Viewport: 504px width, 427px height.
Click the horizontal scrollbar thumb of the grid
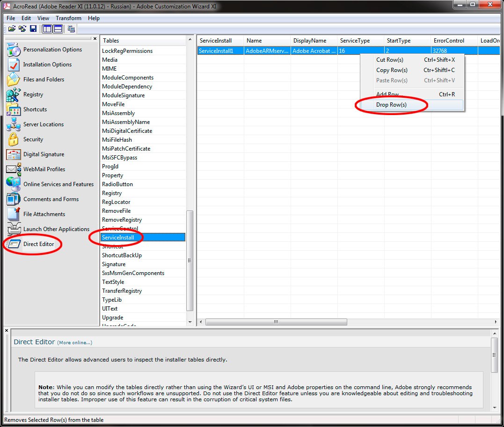(276, 322)
